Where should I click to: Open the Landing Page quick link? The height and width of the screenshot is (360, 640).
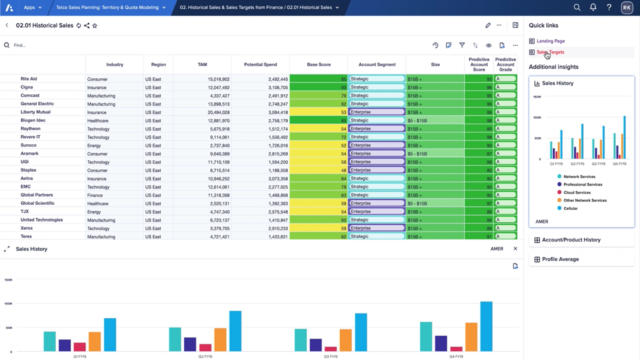click(x=550, y=41)
